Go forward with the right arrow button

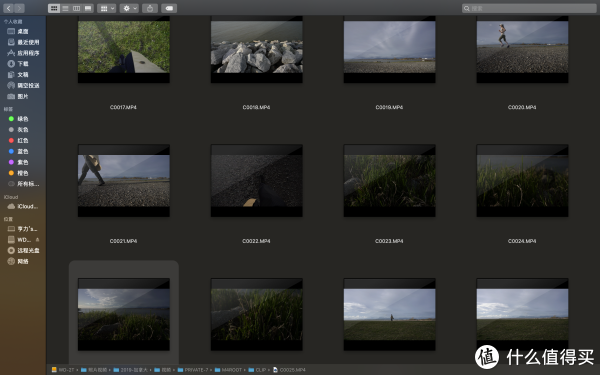click(20, 8)
